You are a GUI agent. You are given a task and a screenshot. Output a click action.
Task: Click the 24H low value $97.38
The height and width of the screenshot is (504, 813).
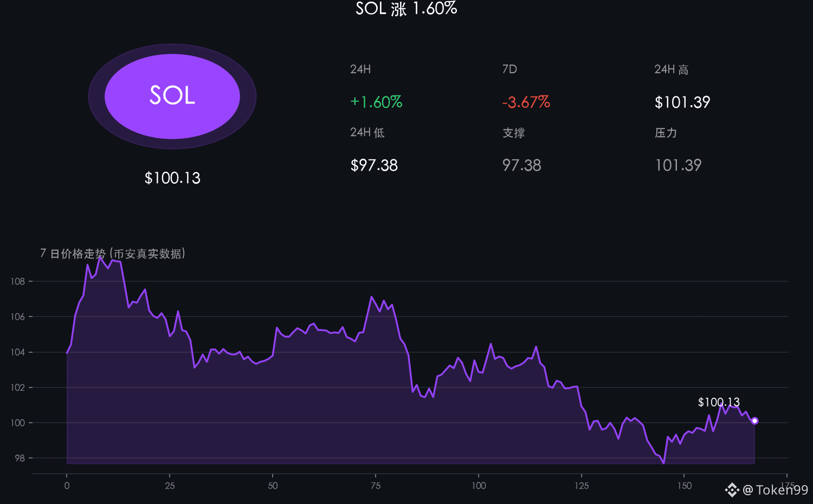374,165
